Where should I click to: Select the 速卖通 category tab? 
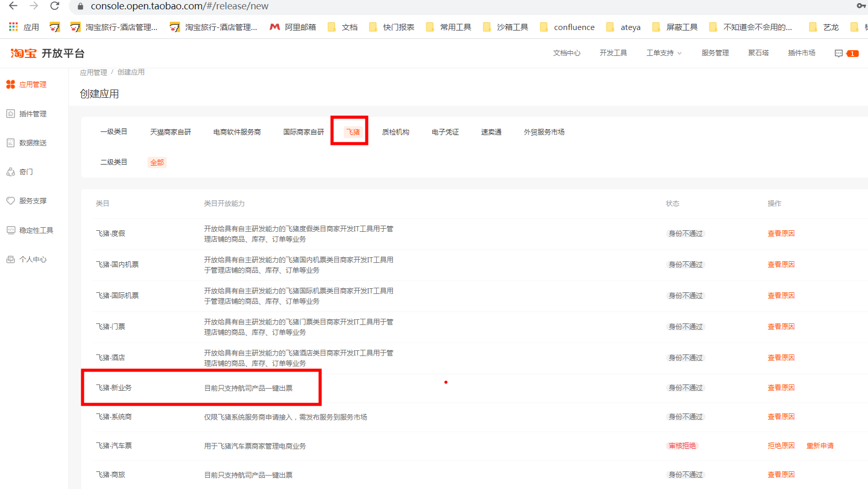[x=491, y=132]
